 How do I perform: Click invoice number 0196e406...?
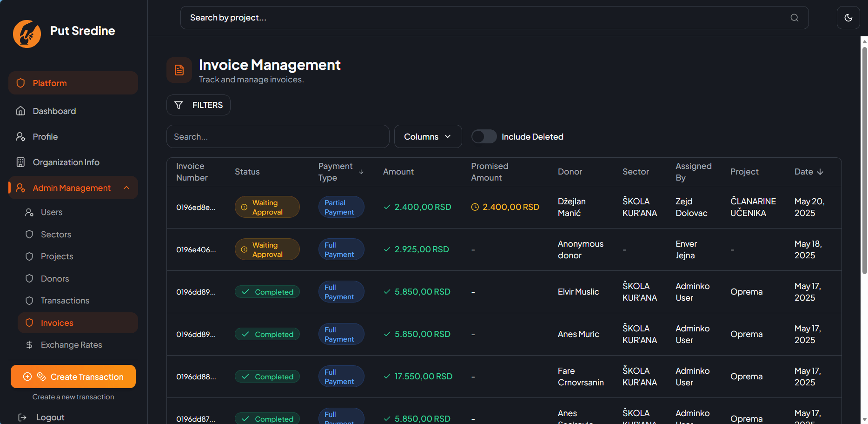196,250
